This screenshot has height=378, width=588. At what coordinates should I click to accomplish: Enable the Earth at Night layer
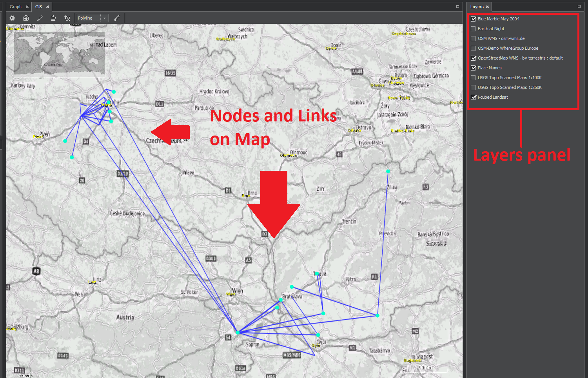[x=473, y=29]
